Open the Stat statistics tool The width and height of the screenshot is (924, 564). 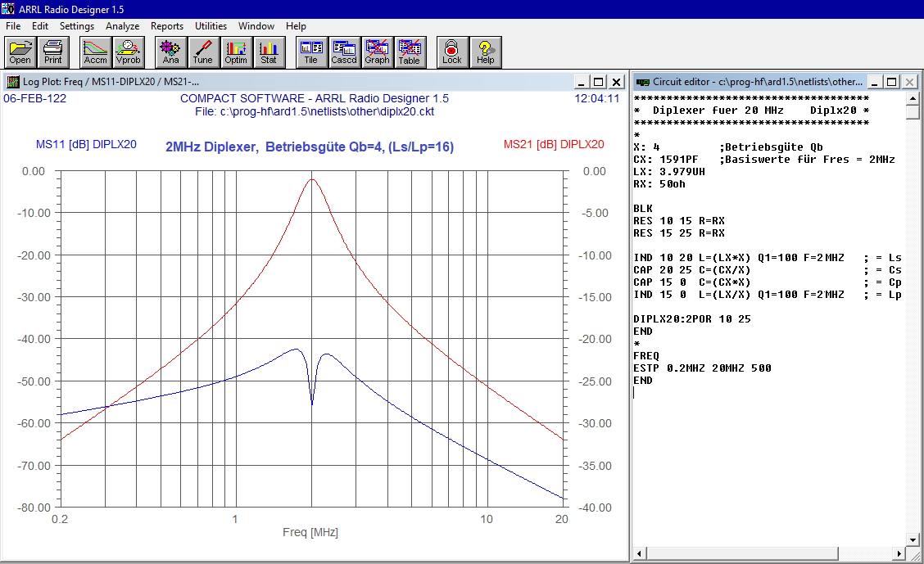[269, 52]
